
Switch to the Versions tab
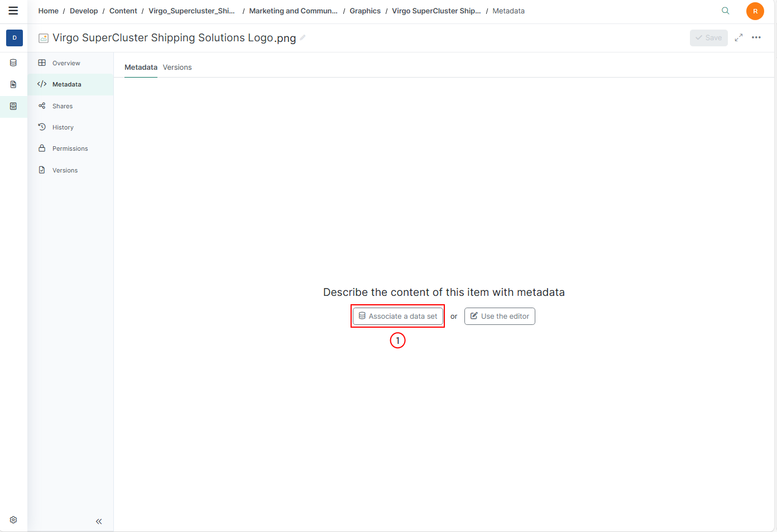tap(177, 68)
